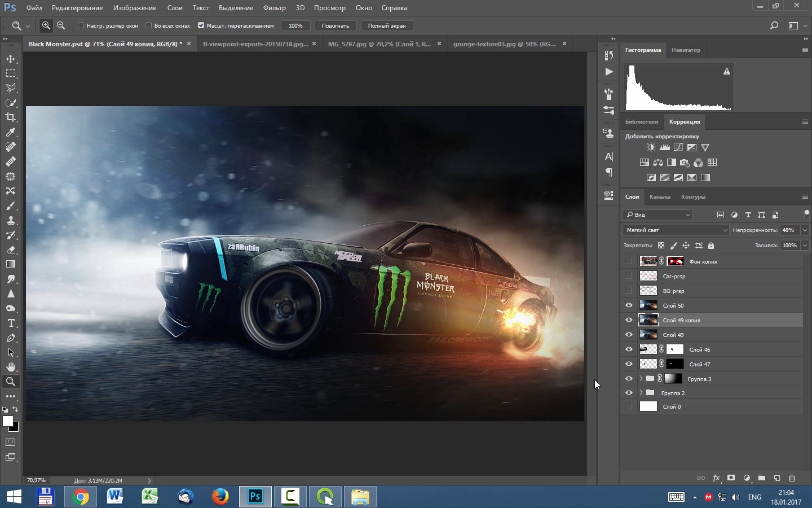This screenshot has width=812, height=508.
Task: Select the Polygonal Lasso tool
Action: (x=11, y=88)
